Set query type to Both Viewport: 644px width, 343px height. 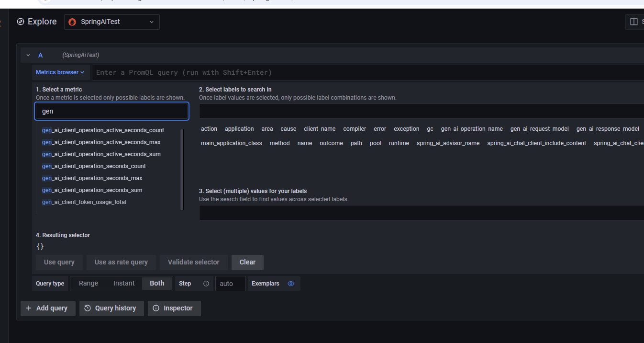click(x=157, y=283)
